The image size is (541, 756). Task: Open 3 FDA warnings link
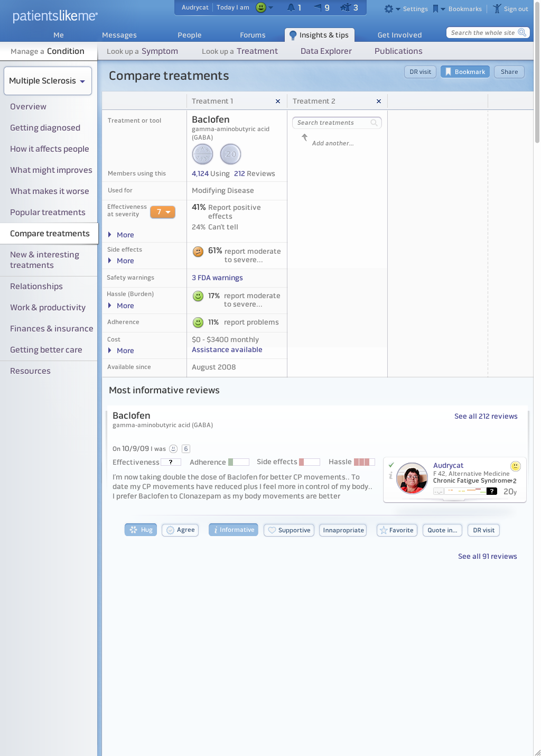point(217,278)
